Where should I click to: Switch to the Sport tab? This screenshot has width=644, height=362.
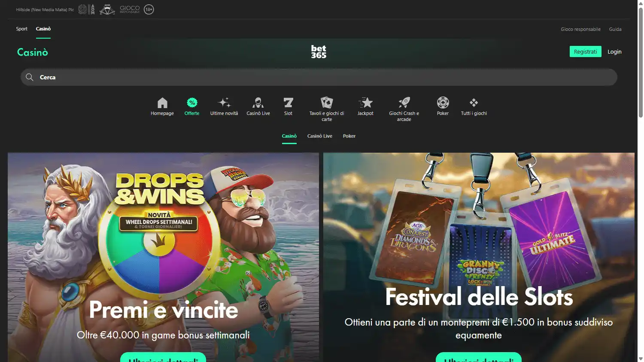pyautogui.click(x=21, y=29)
